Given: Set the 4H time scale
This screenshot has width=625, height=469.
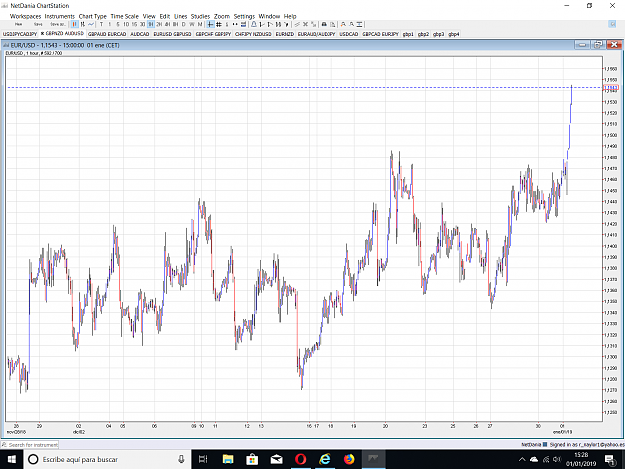Looking at the screenshot, I should pos(167,24).
